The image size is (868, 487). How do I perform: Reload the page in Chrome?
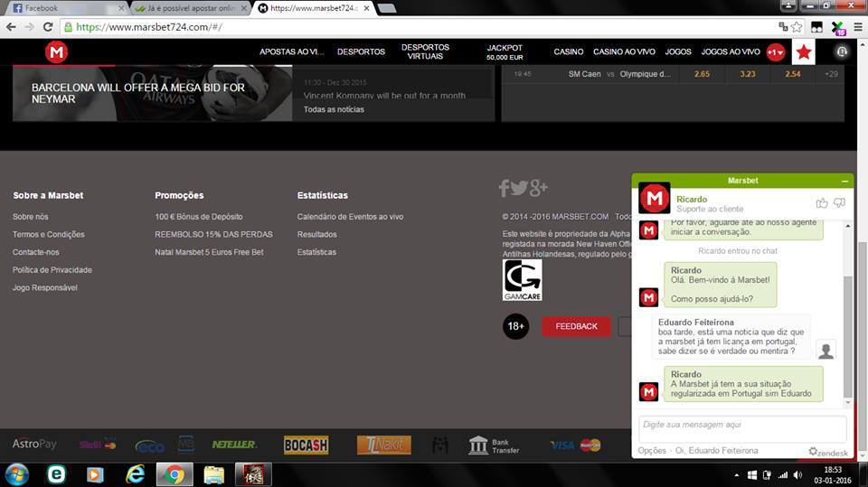[48, 26]
